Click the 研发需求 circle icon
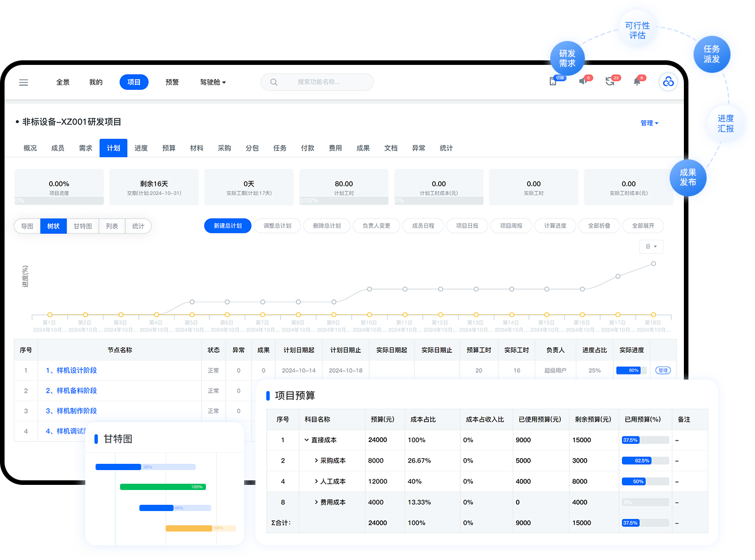This screenshot has width=755, height=560. point(567,59)
